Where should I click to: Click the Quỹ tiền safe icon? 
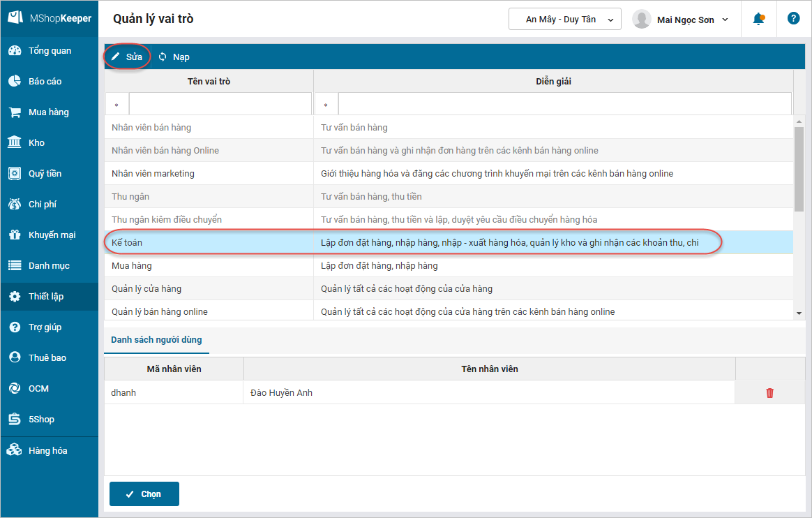click(x=15, y=174)
